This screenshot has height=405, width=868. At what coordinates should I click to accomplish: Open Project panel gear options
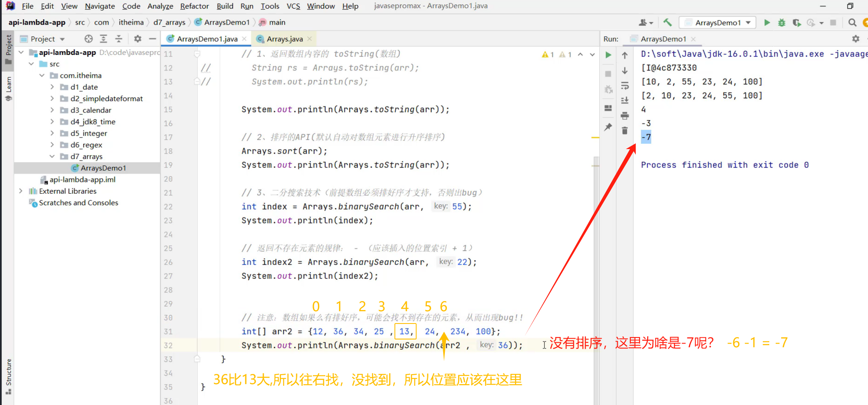point(138,39)
